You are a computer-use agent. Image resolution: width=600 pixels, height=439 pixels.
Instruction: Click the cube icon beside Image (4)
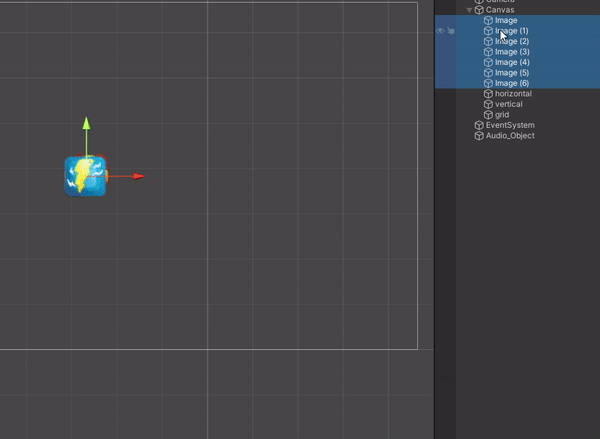pyautogui.click(x=488, y=62)
